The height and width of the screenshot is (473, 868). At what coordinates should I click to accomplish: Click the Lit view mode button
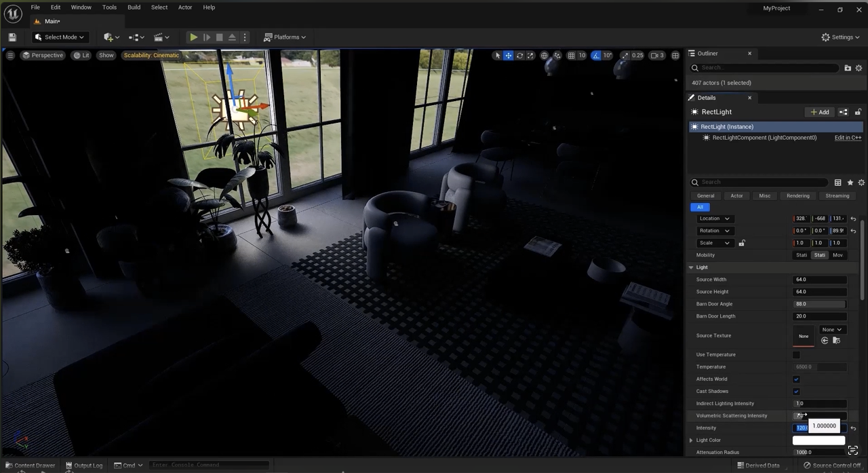point(81,56)
